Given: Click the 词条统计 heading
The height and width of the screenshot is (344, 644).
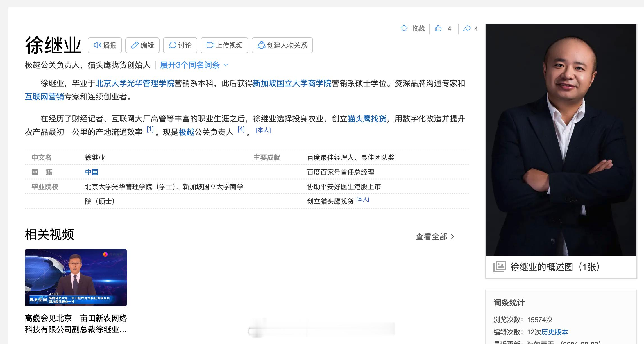Looking at the screenshot, I should [509, 303].
